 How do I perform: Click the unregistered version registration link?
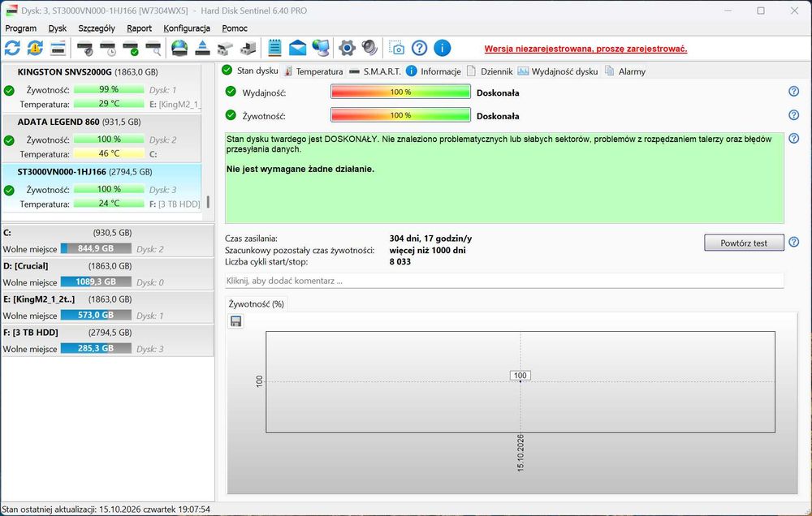click(585, 49)
